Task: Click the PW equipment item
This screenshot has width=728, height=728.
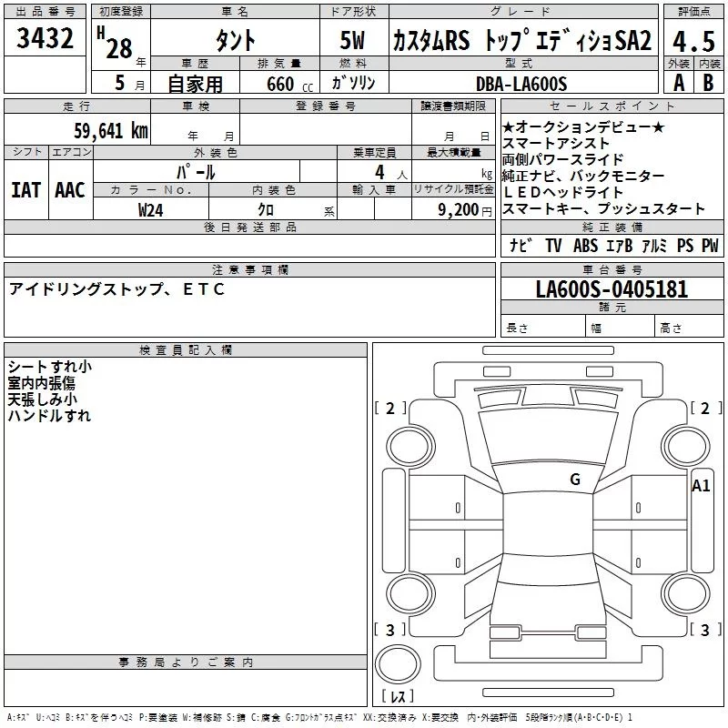Action: tap(710, 245)
